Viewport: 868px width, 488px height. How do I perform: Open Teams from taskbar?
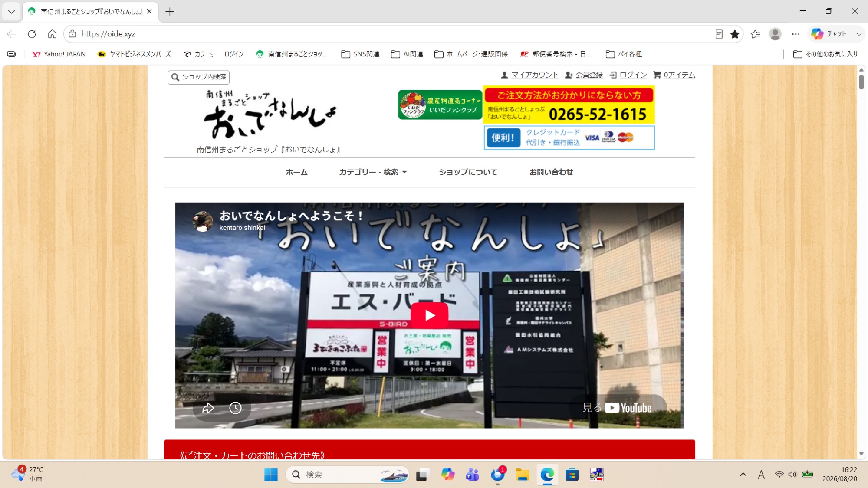click(472, 475)
